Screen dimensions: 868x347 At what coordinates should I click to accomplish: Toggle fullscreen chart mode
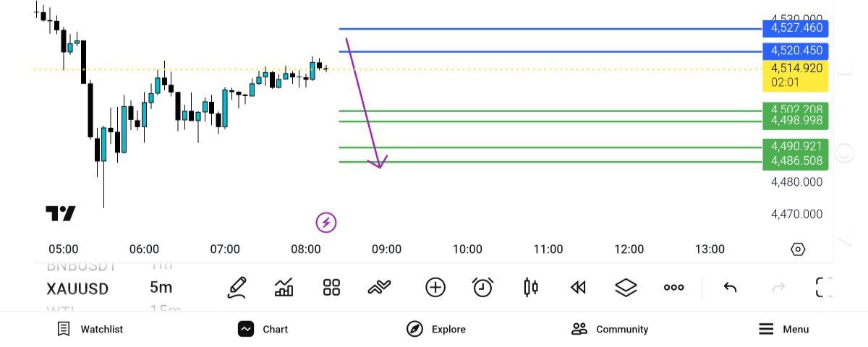point(824,288)
